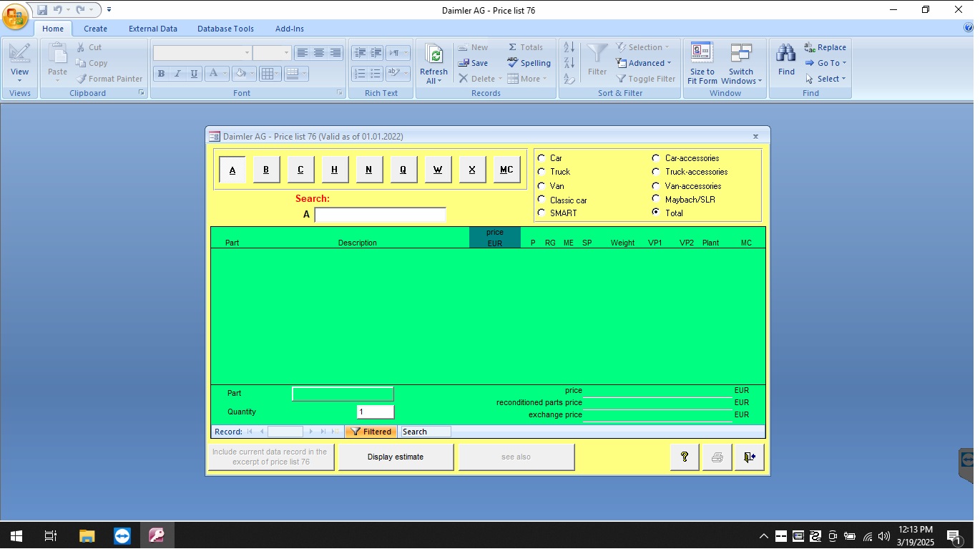Click the exit door icon button
This screenshot has height=559, width=980.
click(x=749, y=457)
